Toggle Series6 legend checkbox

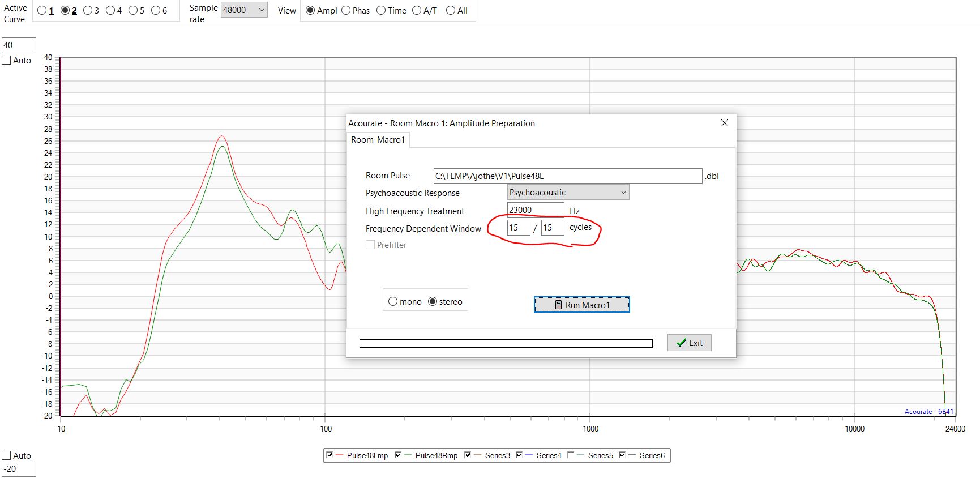pyautogui.click(x=622, y=455)
